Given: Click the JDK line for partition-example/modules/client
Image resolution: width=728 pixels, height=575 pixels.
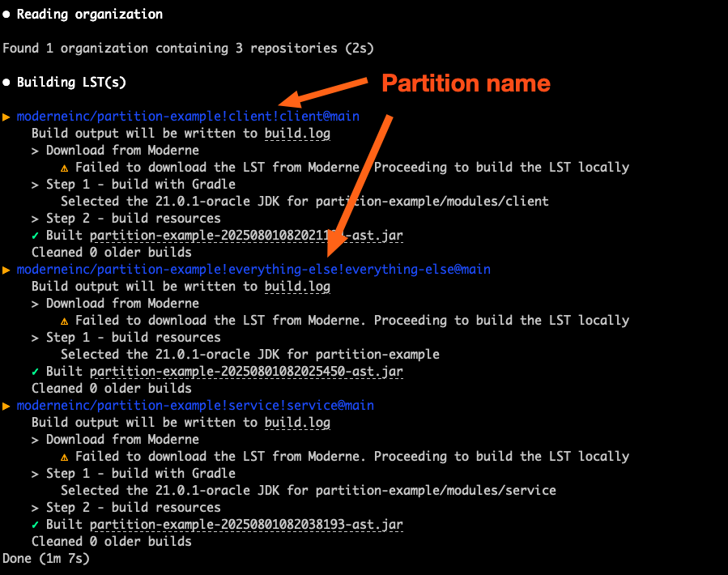Looking at the screenshot, I should pyautogui.click(x=304, y=202).
